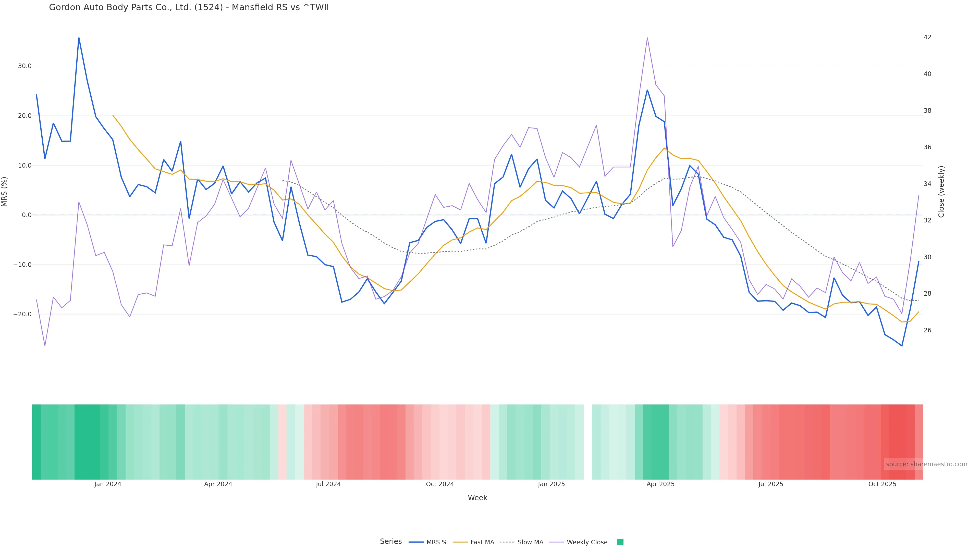Hide the Fast MA legend series

(482, 542)
